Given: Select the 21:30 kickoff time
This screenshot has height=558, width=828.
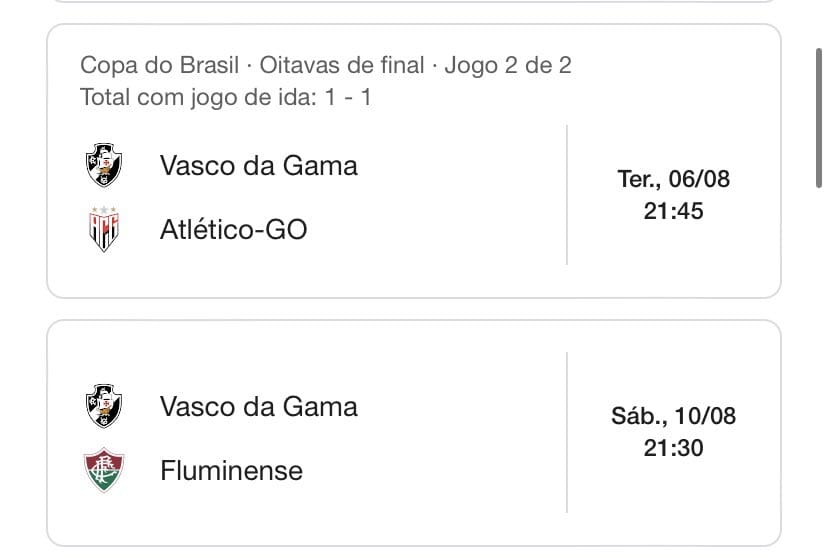Looking at the screenshot, I should tap(673, 448).
